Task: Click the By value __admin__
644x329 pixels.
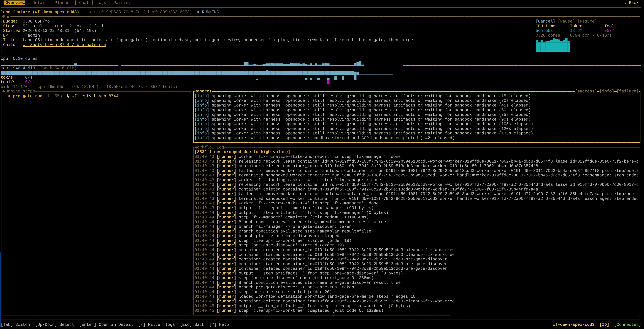Action: tap(34, 35)
